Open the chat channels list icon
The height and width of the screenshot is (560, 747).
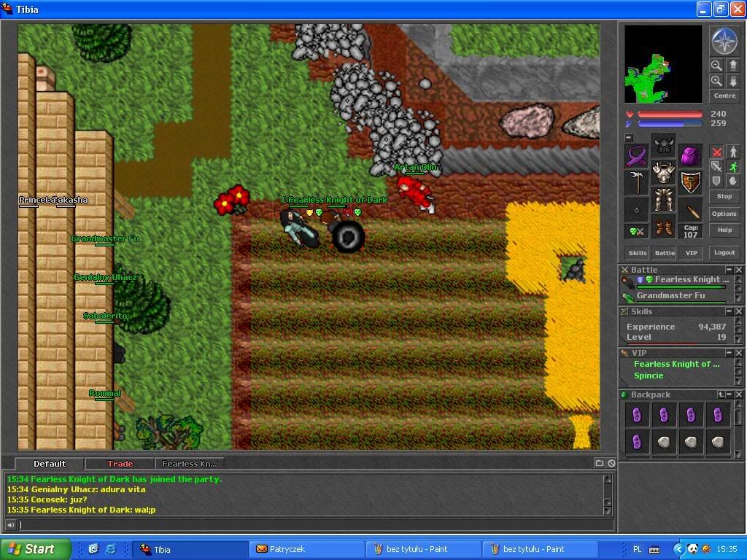tap(600, 463)
